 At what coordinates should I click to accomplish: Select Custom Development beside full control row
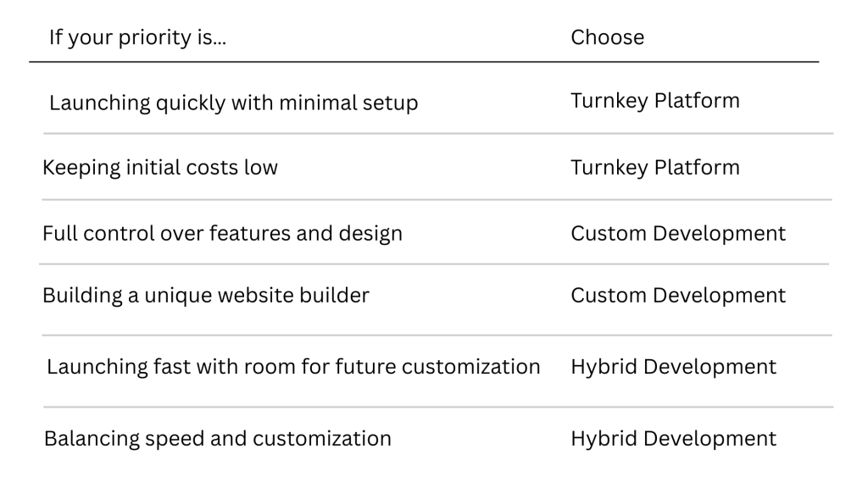click(678, 233)
